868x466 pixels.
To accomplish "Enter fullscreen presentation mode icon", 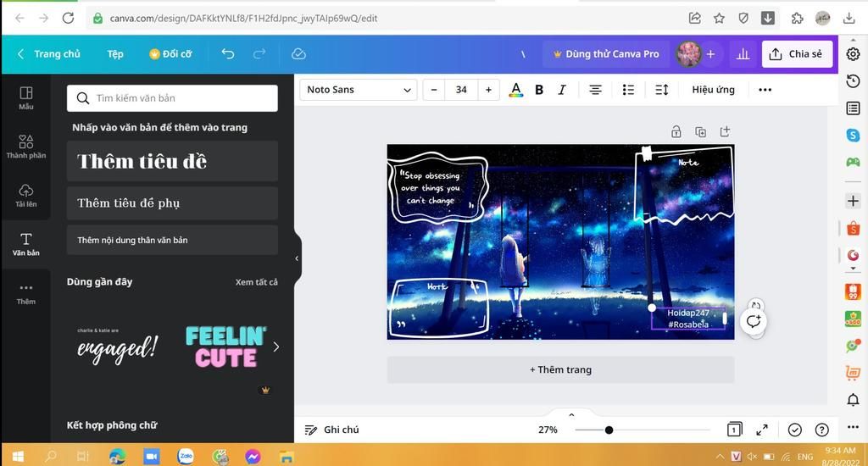I will click(762, 430).
